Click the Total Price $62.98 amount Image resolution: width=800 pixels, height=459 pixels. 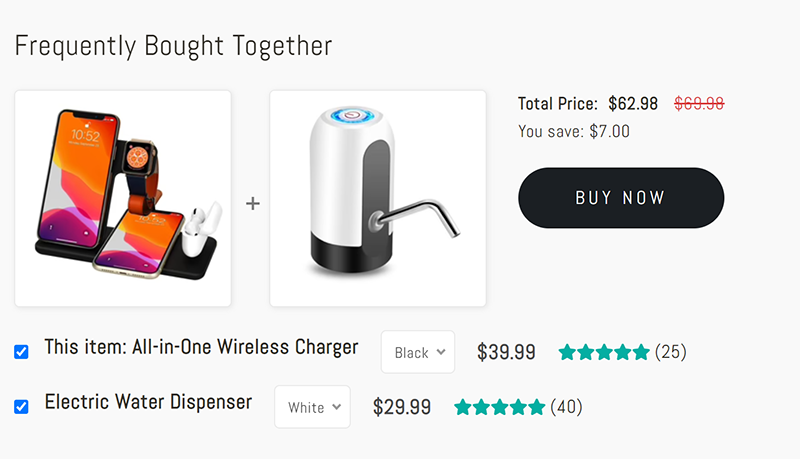tap(633, 104)
